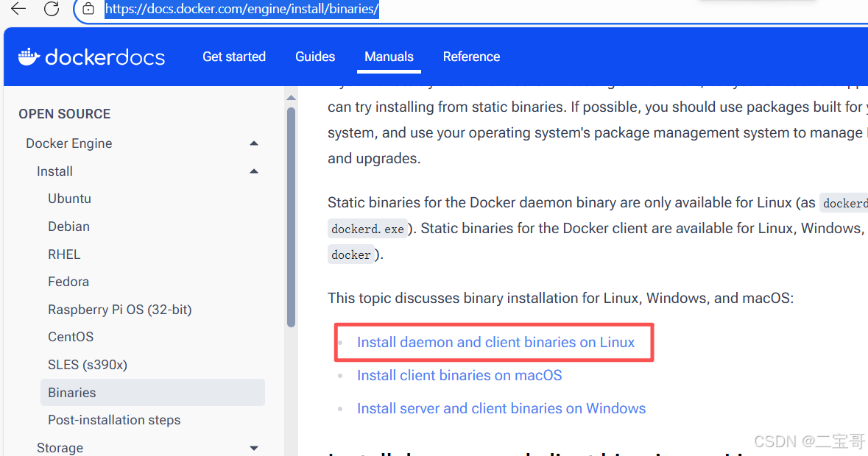Viewport: 868px width, 456px height.
Task: Click the OPEN SOURCE sidebar heading
Action: point(65,114)
